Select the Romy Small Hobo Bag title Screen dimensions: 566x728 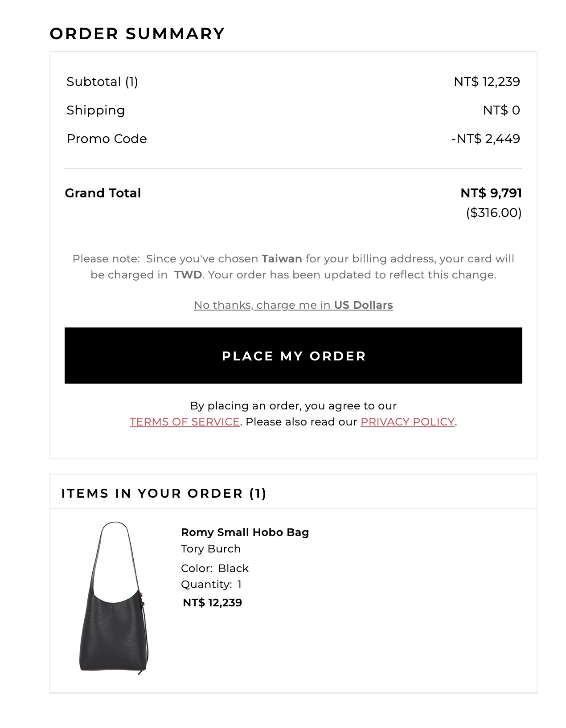tap(245, 532)
